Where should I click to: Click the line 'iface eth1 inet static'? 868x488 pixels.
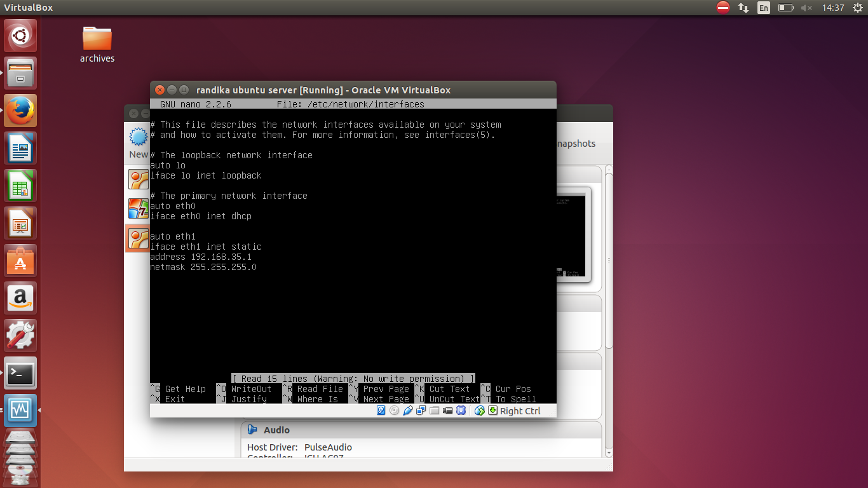206,247
